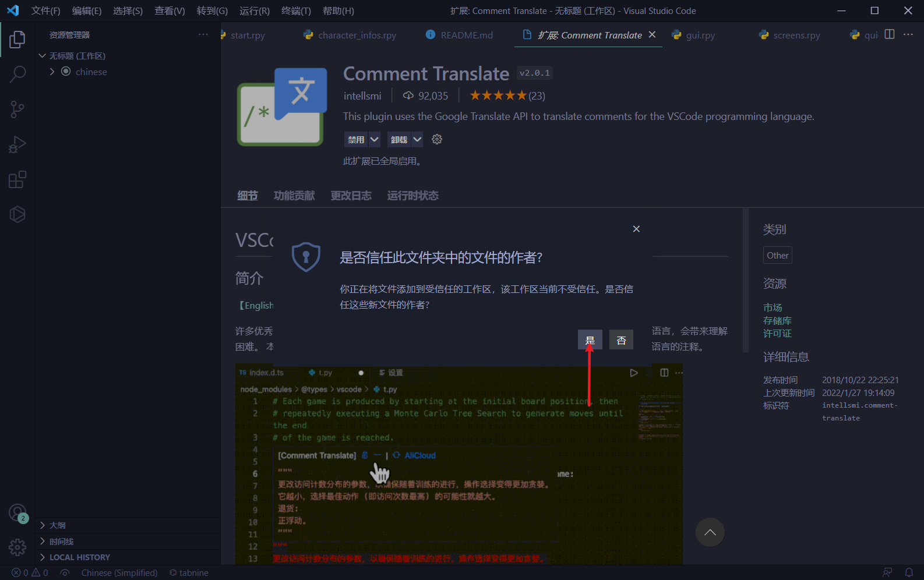
Task: Switch to character_infos.rpy tab
Action: [357, 35]
